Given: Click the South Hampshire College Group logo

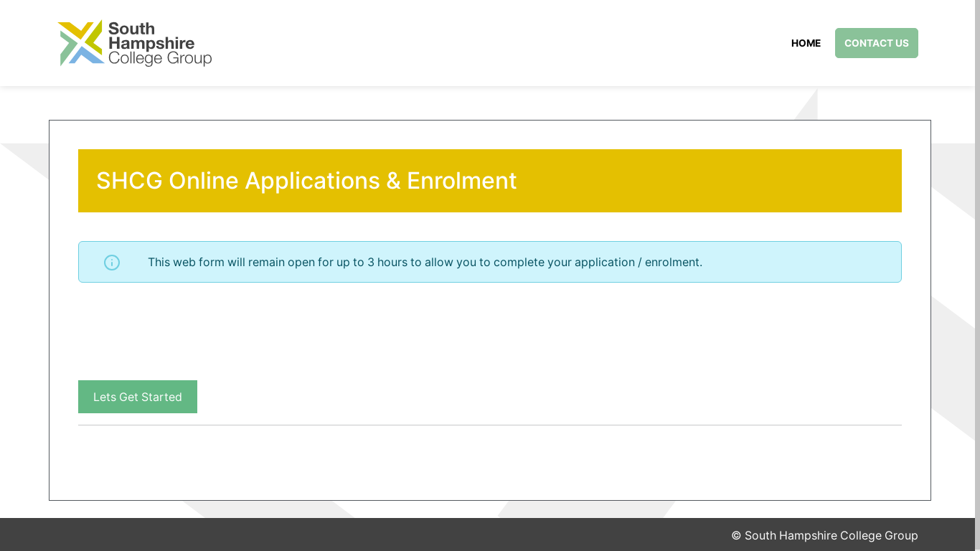Looking at the screenshot, I should (135, 43).
